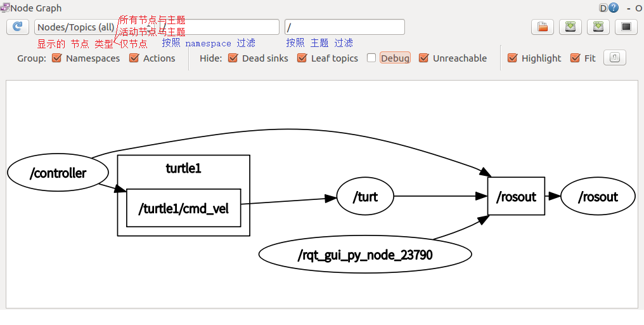Open help via the blue question mark
Viewport: 644px width, 325px height.
[x=614, y=8]
